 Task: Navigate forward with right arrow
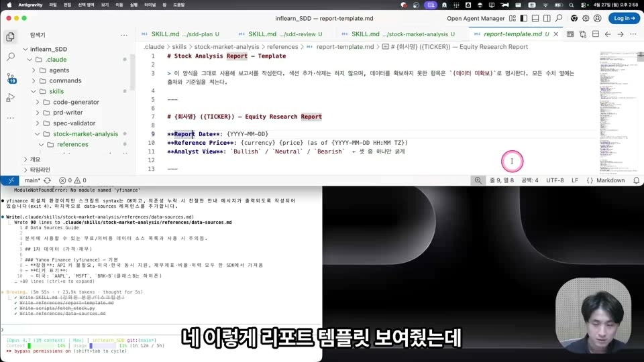621,34
